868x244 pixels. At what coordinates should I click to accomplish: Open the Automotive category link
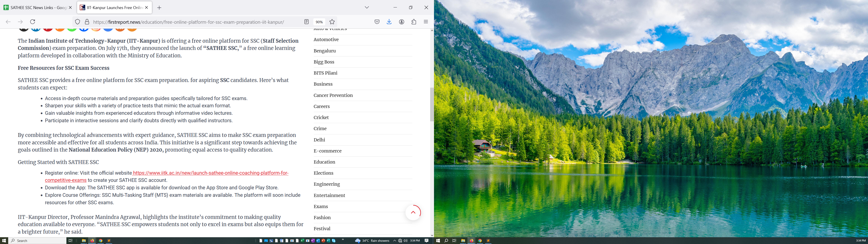click(326, 40)
